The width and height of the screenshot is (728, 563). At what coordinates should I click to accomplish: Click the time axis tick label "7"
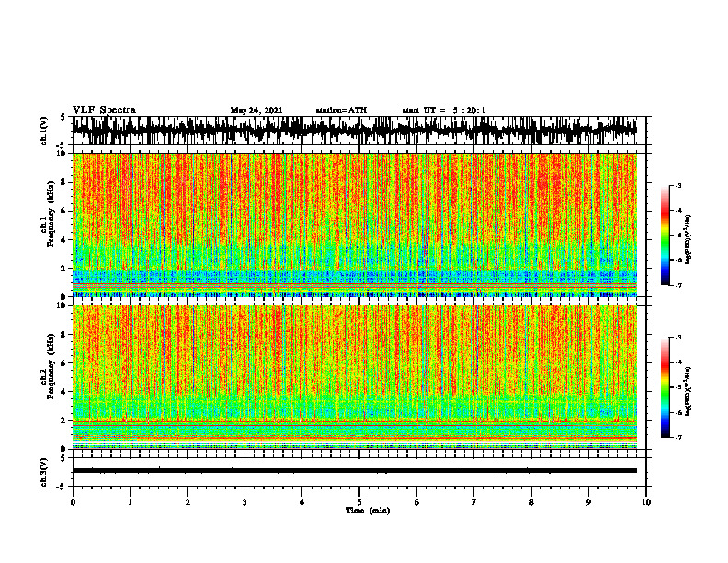pyautogui.click(x=474, y=502)
